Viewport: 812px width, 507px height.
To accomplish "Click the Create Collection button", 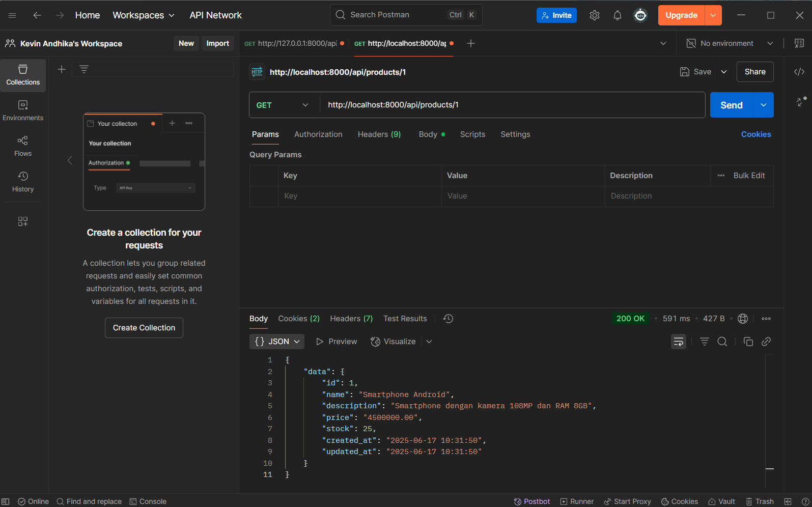I will 144,328.
